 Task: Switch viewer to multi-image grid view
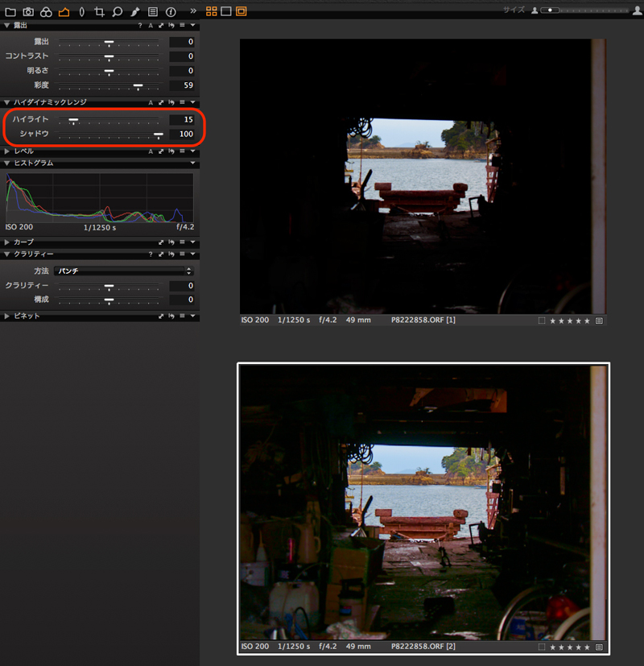pos(212,11)
